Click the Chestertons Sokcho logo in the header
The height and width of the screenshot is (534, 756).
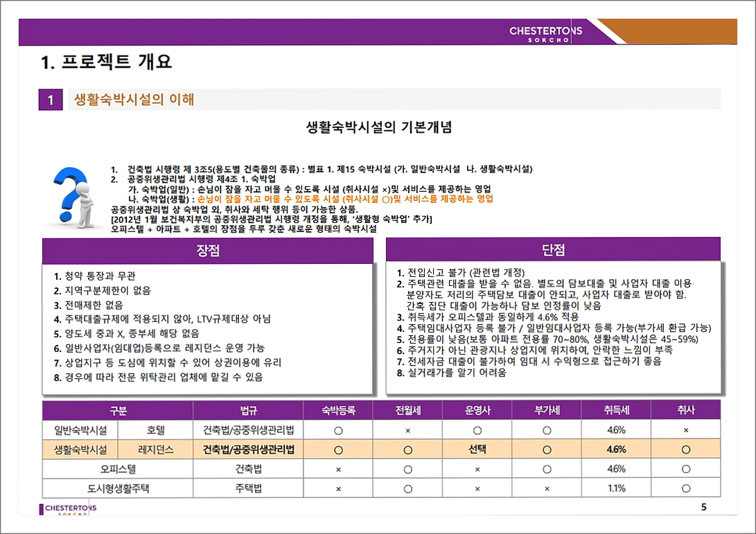(546, 34)
